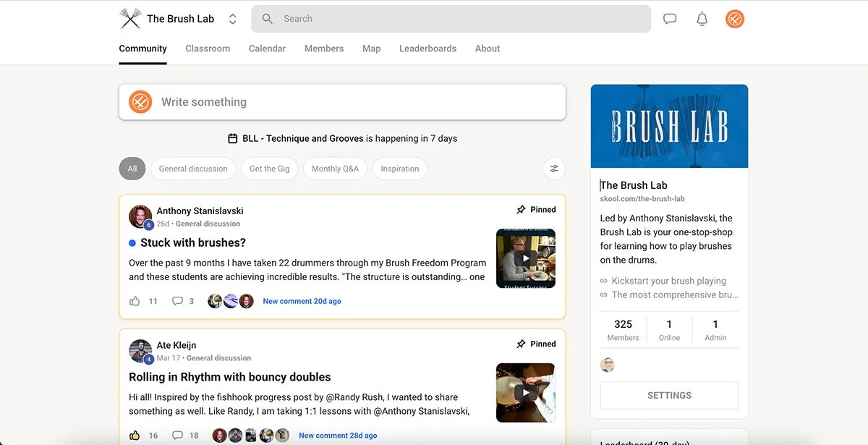Like the Rolling in Rhythm post

135,436
